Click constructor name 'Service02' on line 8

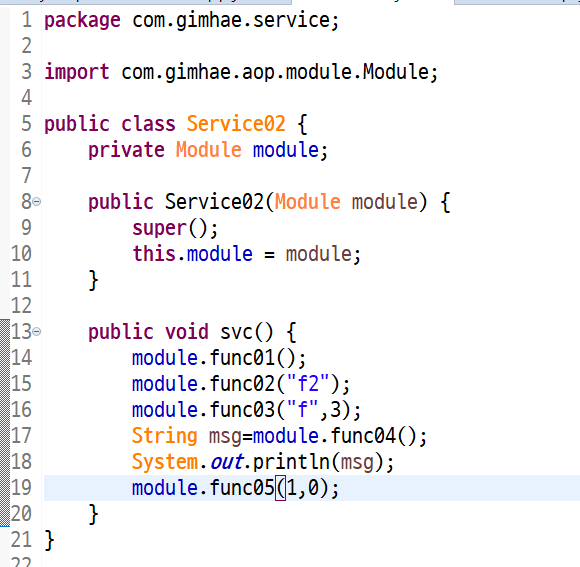coord(214,202)
